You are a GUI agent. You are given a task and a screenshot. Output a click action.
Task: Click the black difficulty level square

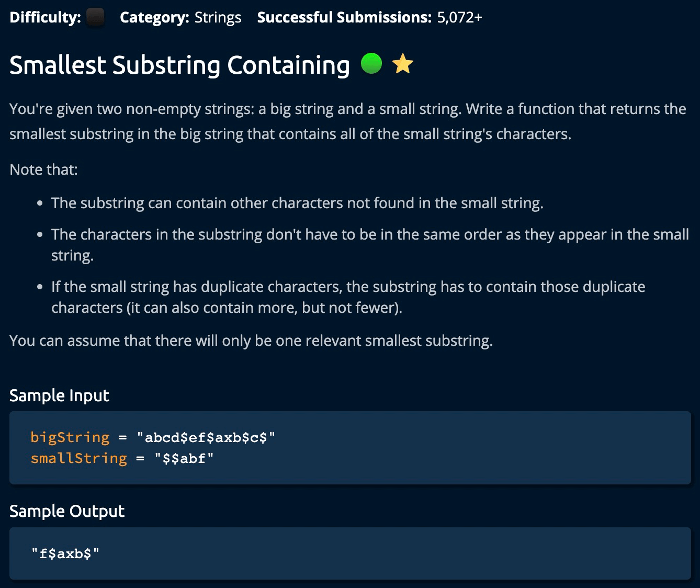click(x=95, y=18)
